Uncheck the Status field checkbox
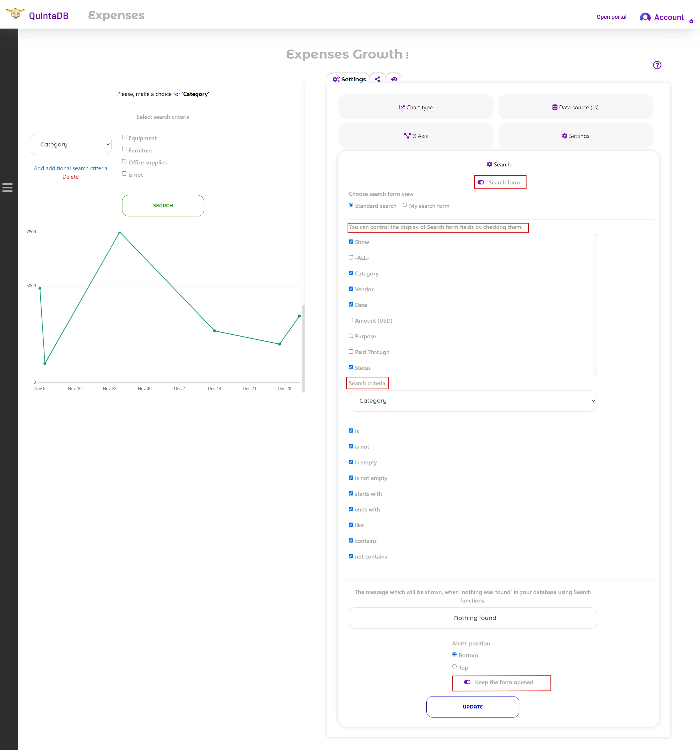This screenshot has height=750, width=700. pyautogui.click(x=351, y=367)
